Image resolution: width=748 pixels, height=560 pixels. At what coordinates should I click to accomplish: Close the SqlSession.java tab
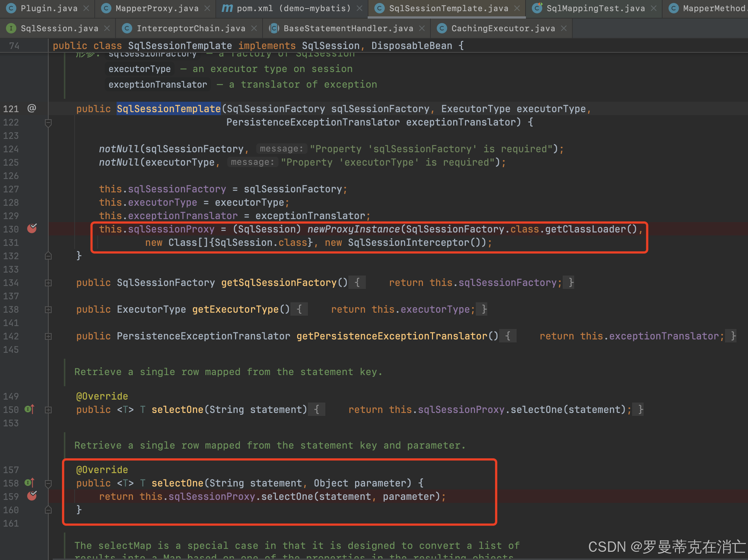107,28
